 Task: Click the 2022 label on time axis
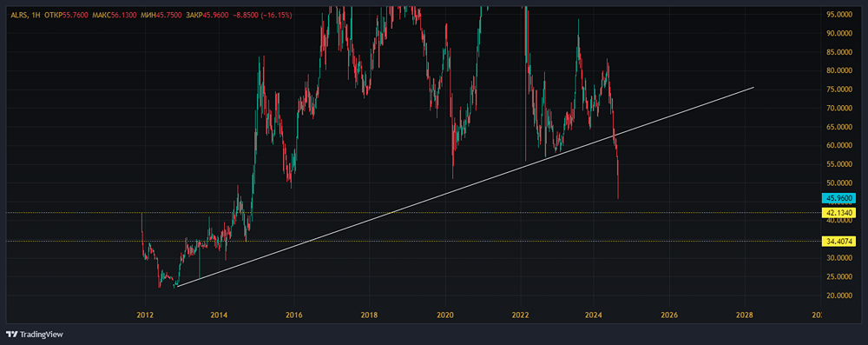[x=520, y=315]
